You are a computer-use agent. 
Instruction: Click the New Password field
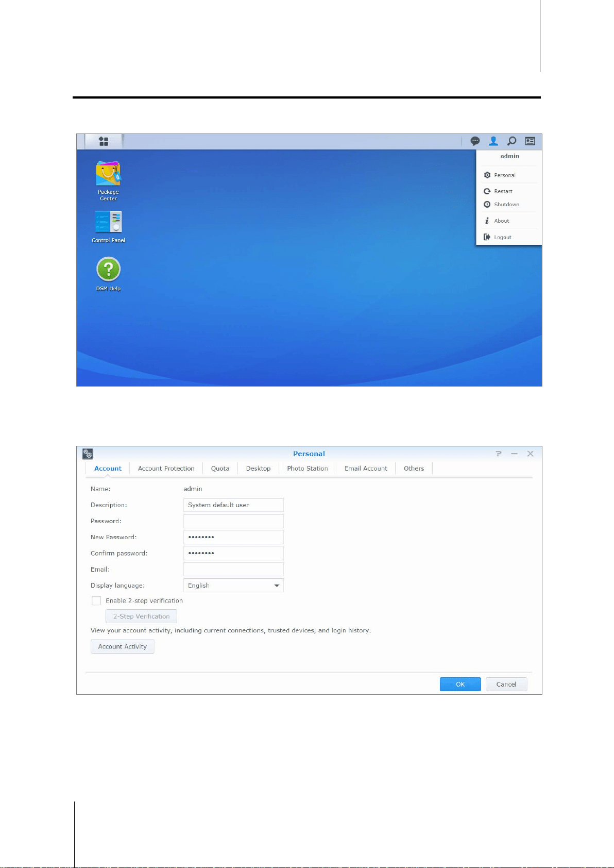click(x=233, y=537)
